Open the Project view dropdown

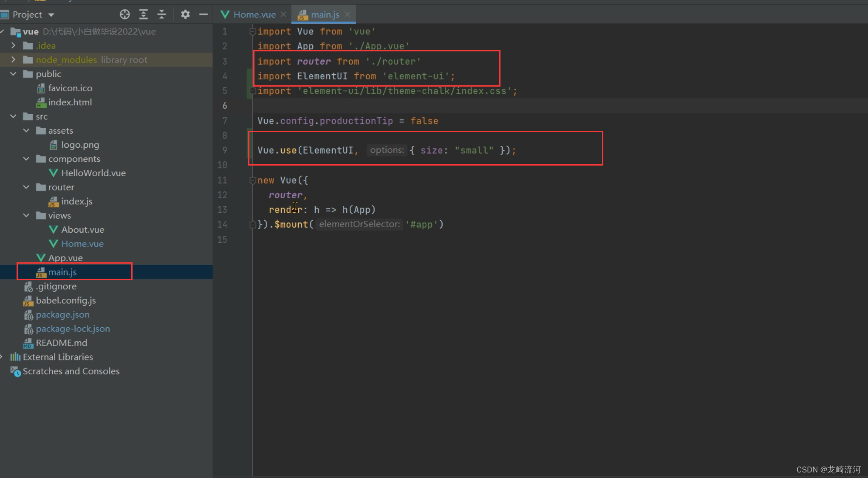[x=51, y=15]
